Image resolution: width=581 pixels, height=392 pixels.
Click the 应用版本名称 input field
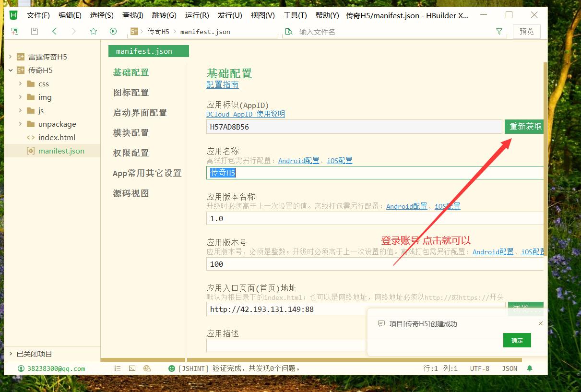point(374,218)
